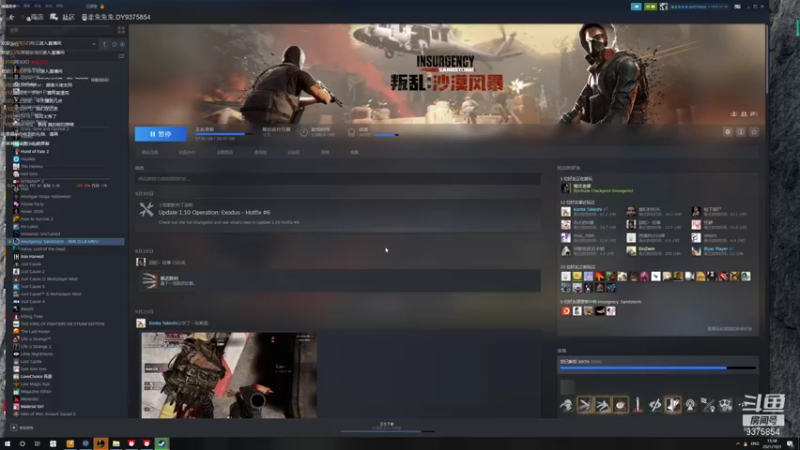Image resolution: width=800 pixels, height=450 pixels.
Task: Open Windows Start menu
Action: pos(7,444)
